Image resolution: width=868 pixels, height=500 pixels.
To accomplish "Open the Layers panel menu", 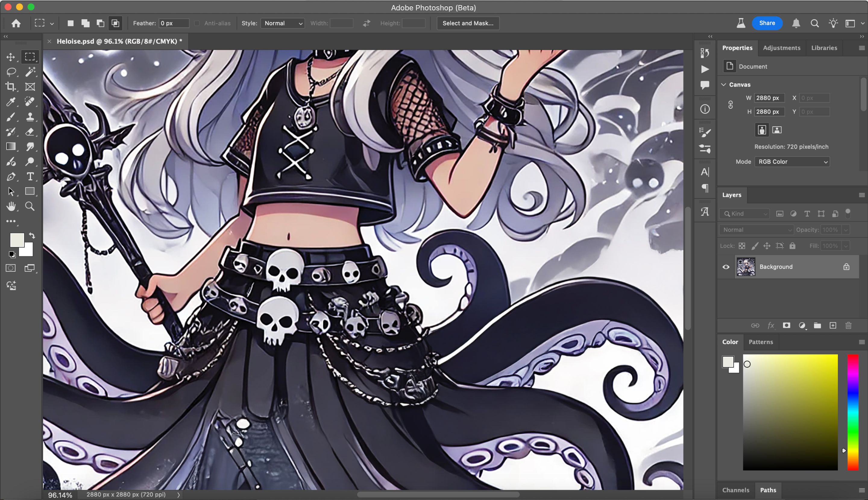I will pyautogui.click(x=861, y=195).
